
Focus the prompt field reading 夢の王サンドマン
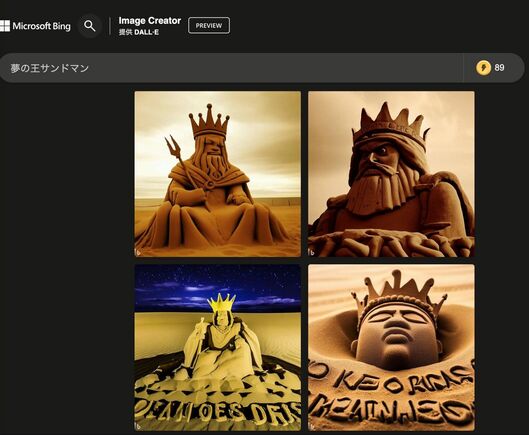point(231,68)
